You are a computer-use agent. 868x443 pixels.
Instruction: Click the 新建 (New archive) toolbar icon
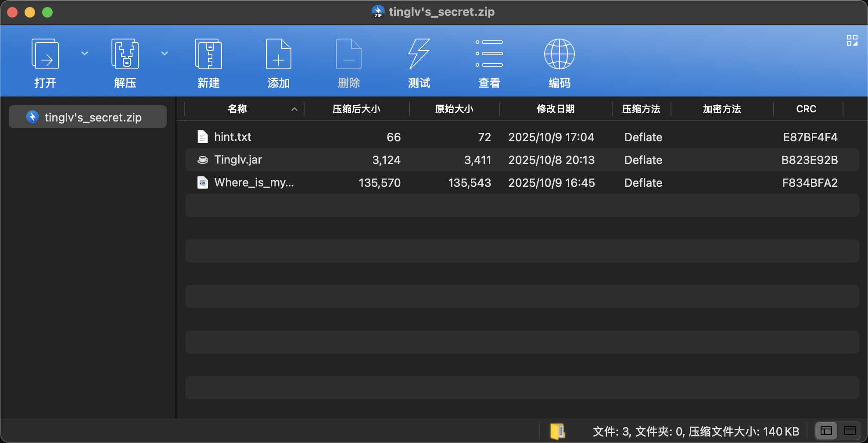pyautogui.click(x=208, y=54)
